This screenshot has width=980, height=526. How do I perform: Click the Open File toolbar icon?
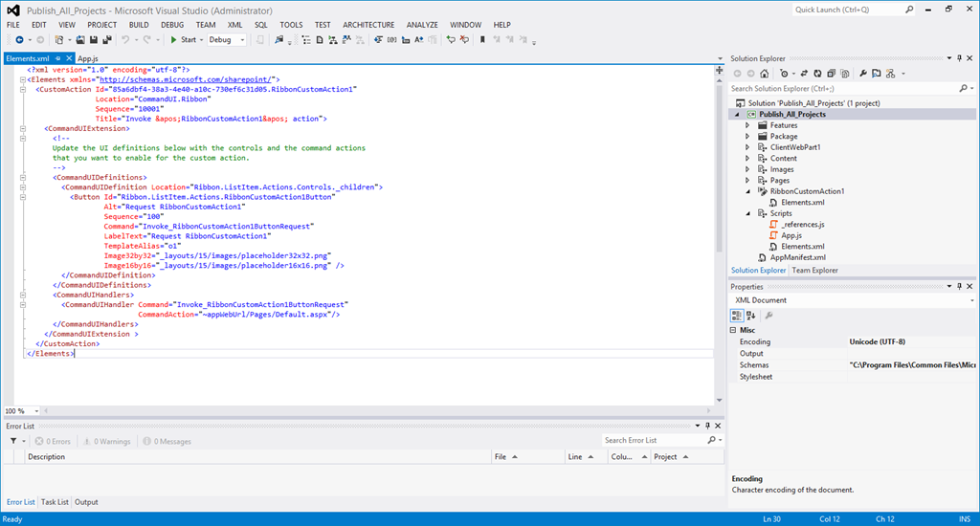(80, 40)
